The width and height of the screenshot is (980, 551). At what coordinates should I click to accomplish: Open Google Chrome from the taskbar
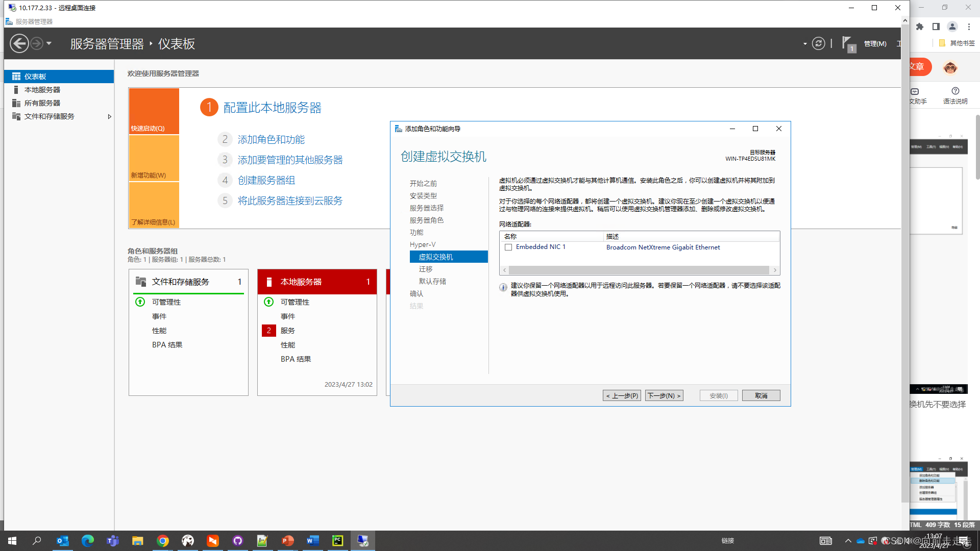(163, 541)
